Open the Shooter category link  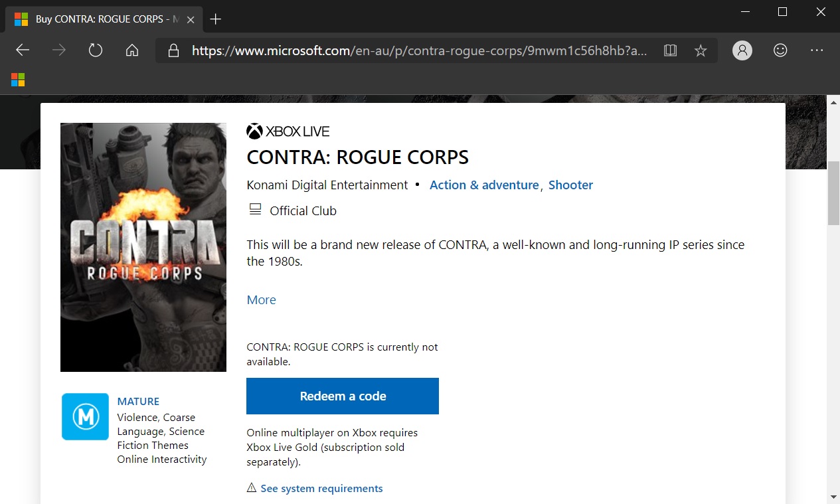pyautogui.click(x=570, y=185)
